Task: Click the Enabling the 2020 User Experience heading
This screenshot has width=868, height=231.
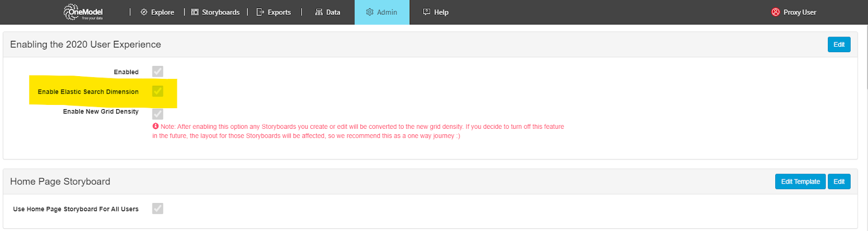Action: coord(86,45)
